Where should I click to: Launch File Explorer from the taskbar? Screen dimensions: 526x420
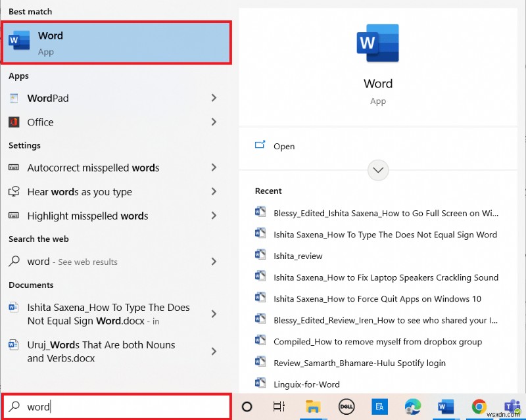click(x=314, y=408)
